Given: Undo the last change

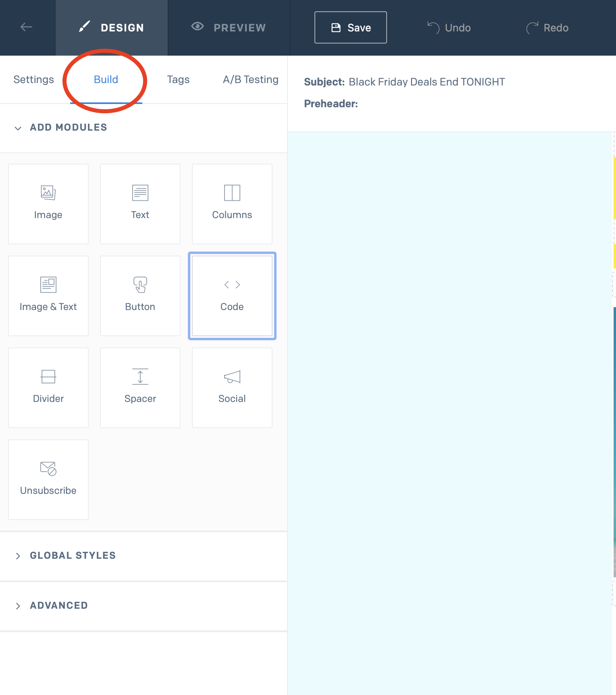Looking at the screenshot, I should pos(449,28).
